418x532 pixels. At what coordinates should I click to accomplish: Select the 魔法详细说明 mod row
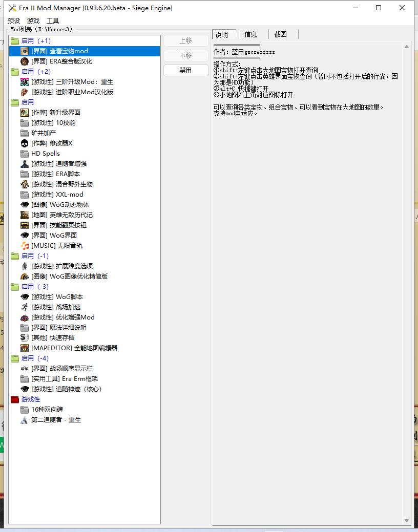click(x=84, y=327)
